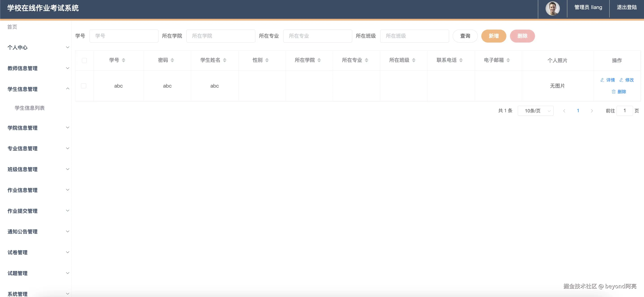Navigate to 首页 in the sidebar
The height and width of the screenshot is (297, 644).
tap(12, 27)
